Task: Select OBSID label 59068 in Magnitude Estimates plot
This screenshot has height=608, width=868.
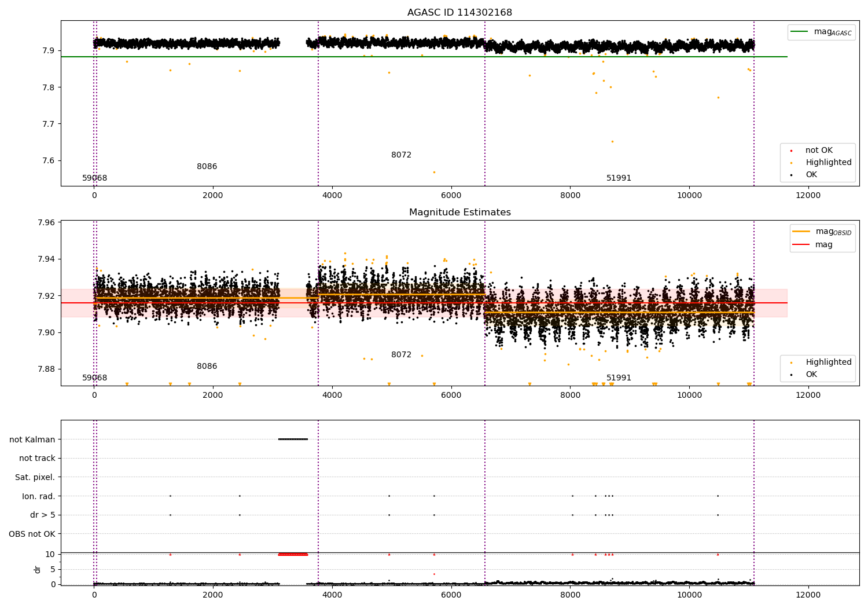Action: point(95,378)
